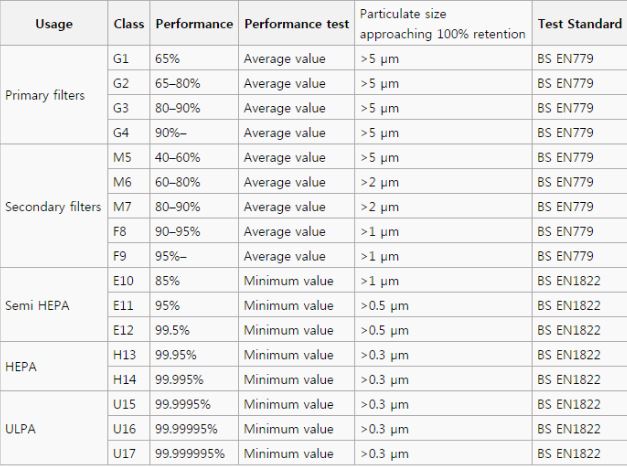
Task: Click the Particulate size header cell
Action: coord(443,23)
